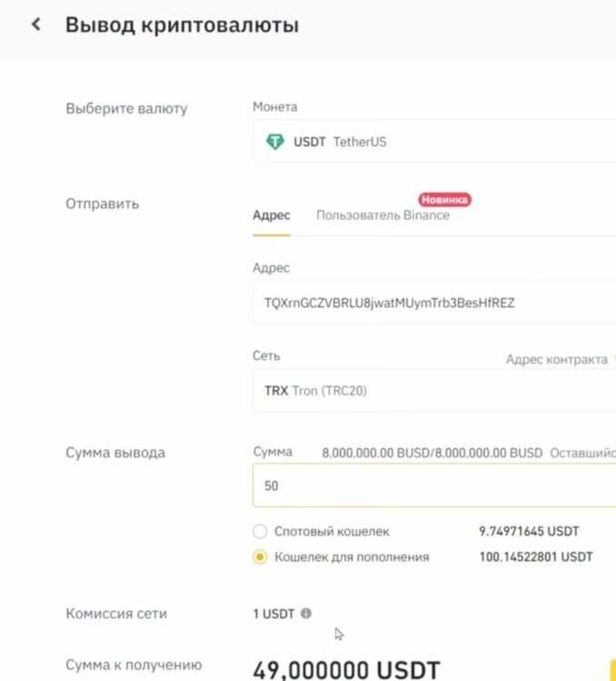The height and width of the screenshot is (681, 616).
Task: Open the Монета USDT TetherUS dropdown
Action: click(x=434, y=142)
